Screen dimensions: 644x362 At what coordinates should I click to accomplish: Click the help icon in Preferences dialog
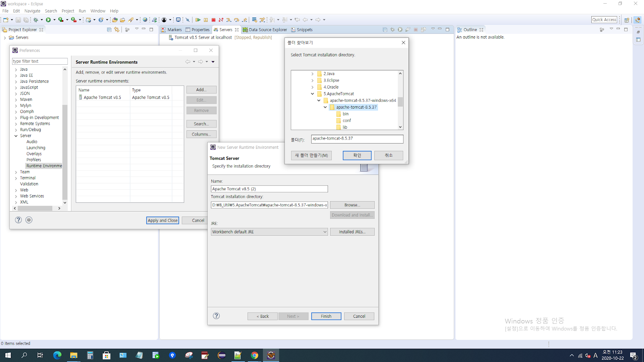coord(19,220)
